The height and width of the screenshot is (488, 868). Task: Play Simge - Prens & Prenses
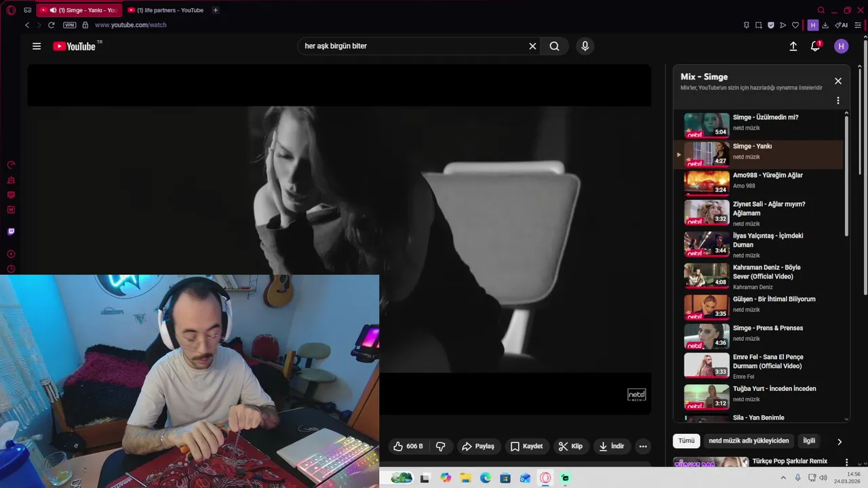[759, 336]
